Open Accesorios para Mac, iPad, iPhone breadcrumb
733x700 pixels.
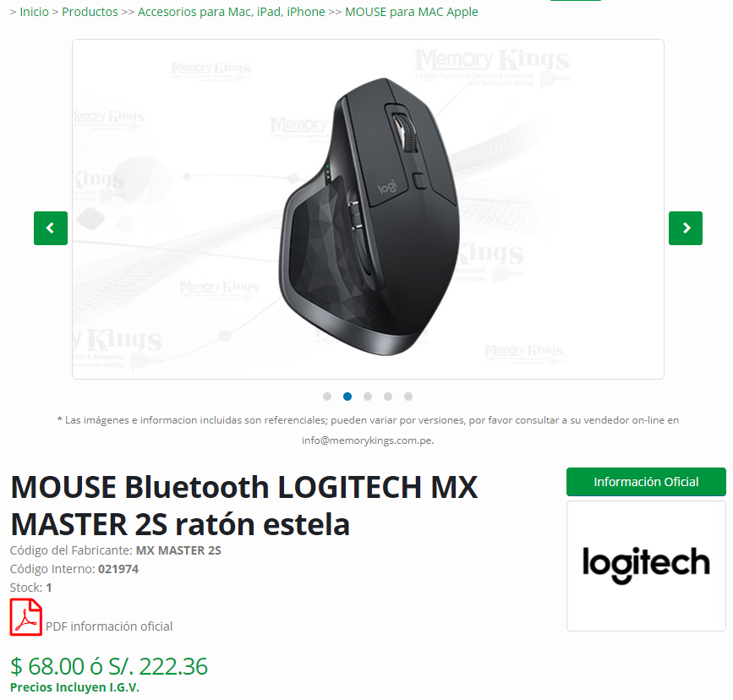point(232,12)
